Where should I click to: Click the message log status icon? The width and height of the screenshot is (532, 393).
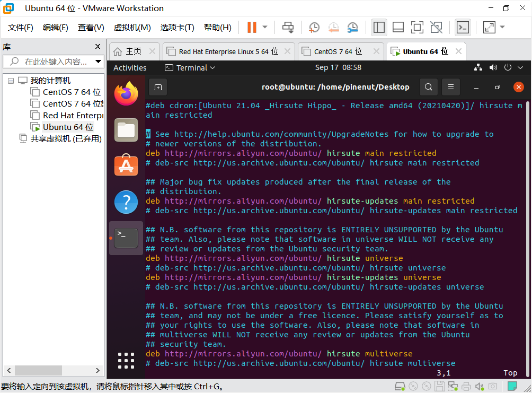(x=512, y=386)
